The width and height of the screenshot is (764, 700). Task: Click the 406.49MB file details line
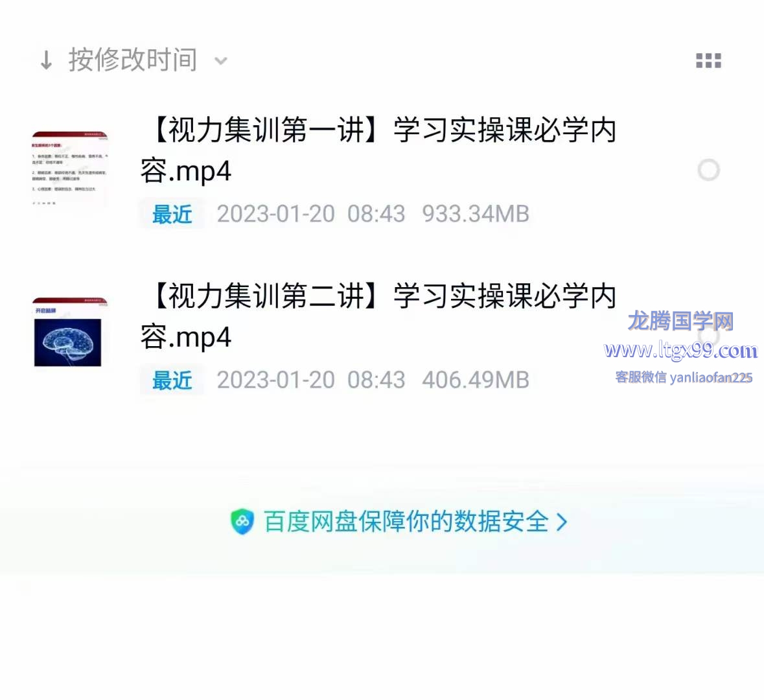[373, 380]
